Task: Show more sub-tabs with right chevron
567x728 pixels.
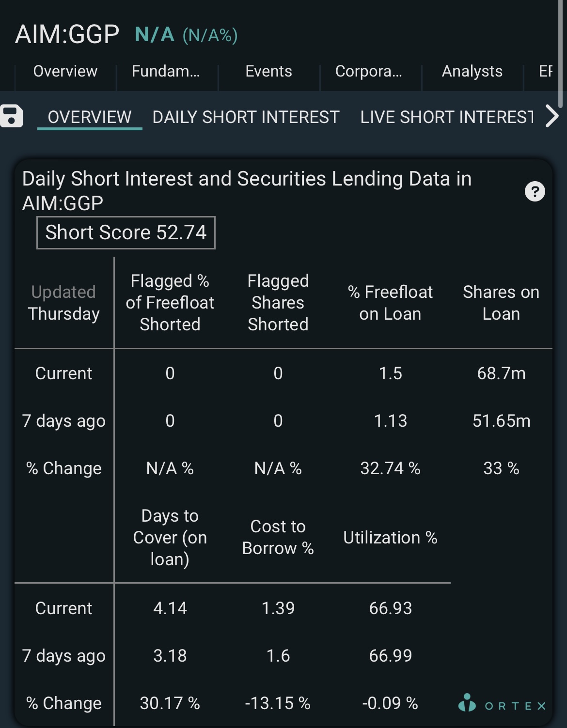Action: (x=552, y=116)
